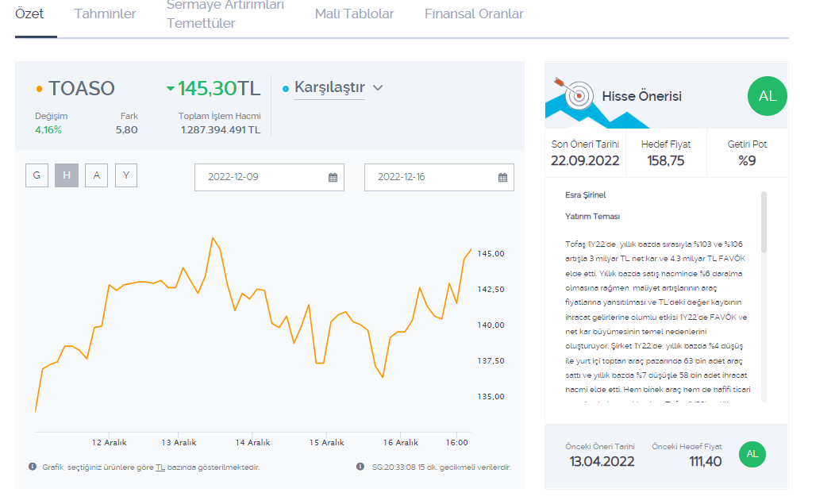Click the change value 4,16%

pyautogui.click(x=48, y=130)
